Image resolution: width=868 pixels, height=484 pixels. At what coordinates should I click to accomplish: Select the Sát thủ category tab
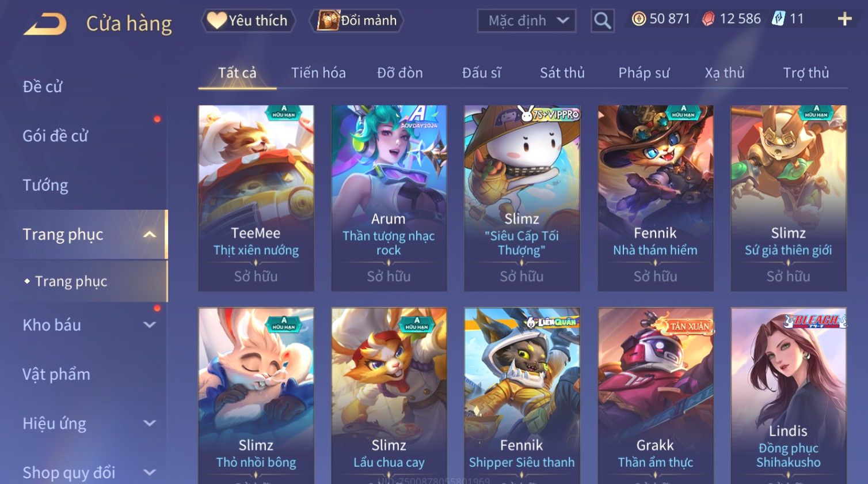tap(562, 73)
